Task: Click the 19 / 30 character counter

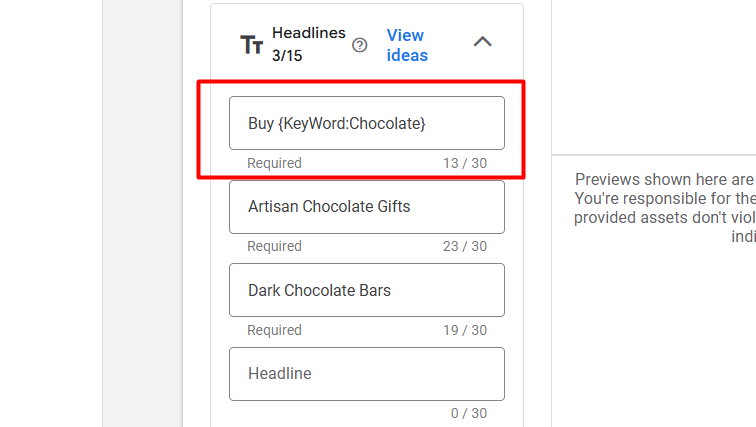Action: [x=465, y=330]
